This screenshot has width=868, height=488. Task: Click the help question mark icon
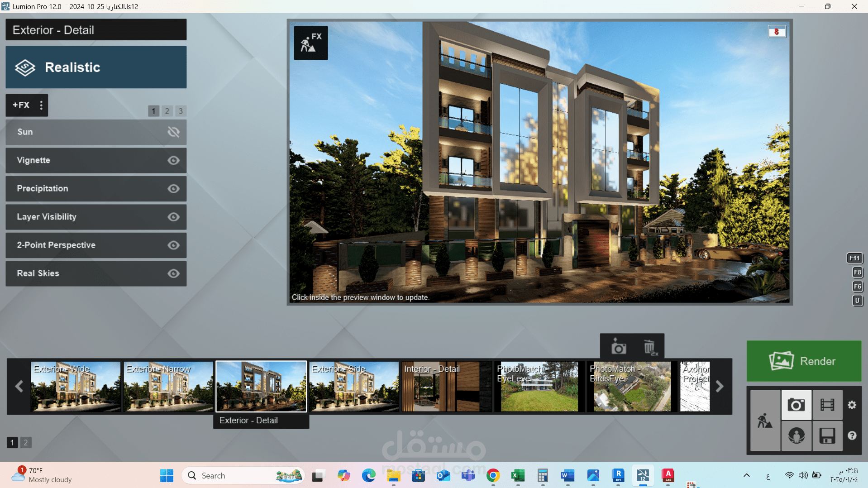tap(852, 435)
